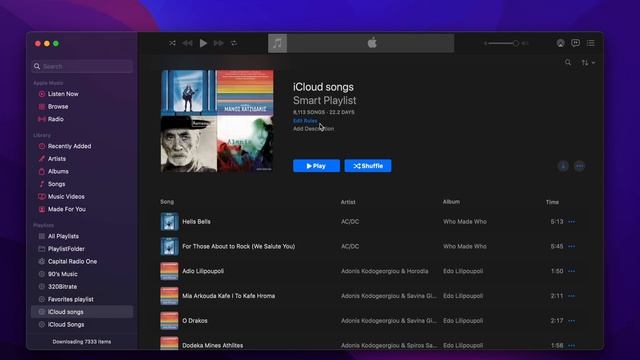The width and height of the screenshot is (640, 360).
Task: Open more options for Adio Lilipoupoli
Action: click(571, 271)
